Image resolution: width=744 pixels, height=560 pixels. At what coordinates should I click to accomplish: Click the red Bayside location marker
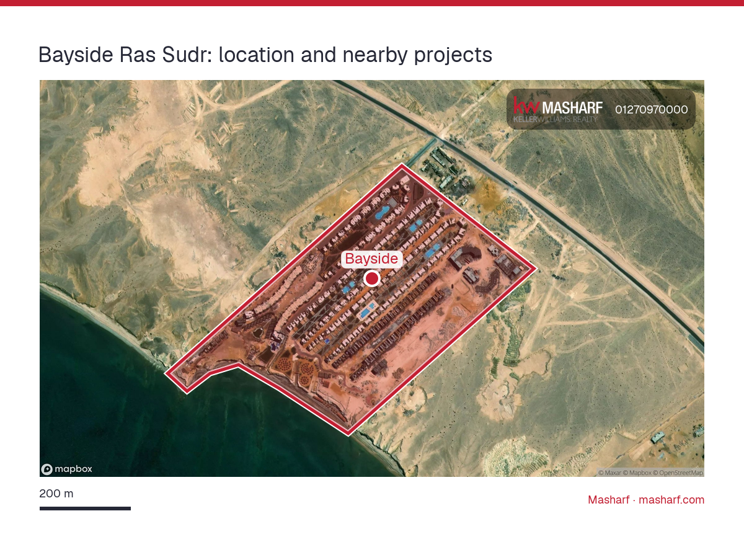tap(372, 278)
